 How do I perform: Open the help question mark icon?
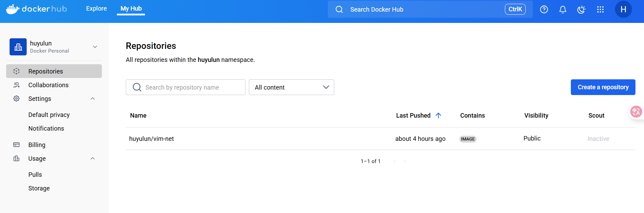coord(544,10)
